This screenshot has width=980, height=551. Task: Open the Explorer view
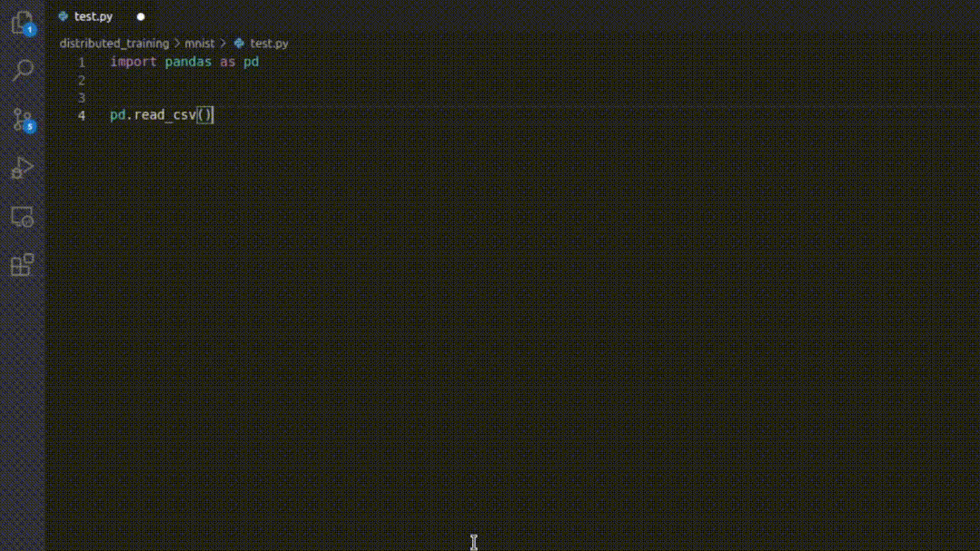22,23
